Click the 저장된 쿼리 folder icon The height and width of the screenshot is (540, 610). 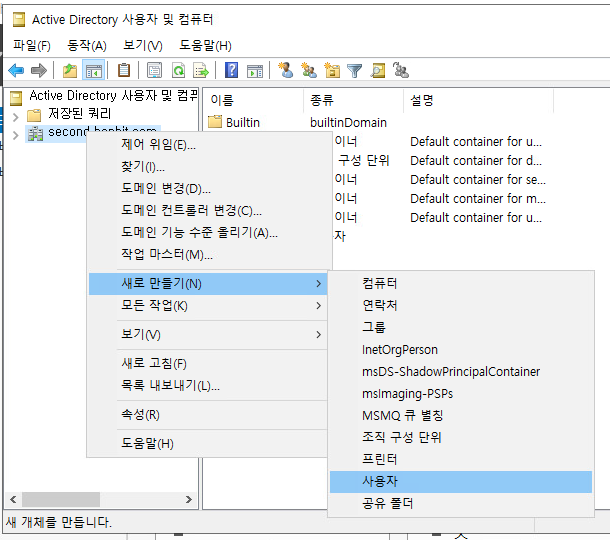click(34, 115)
